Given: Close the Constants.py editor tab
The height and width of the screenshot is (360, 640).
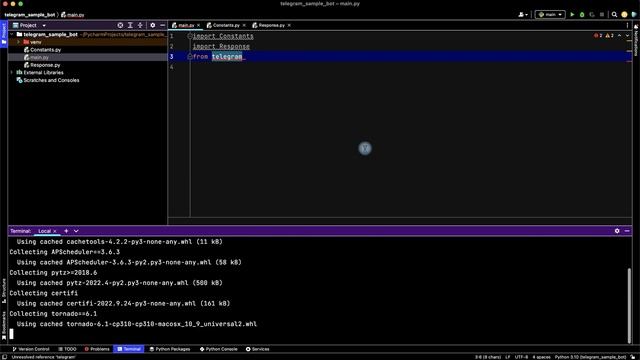Looking at the screenshot, I should click(x=244, y=25).
